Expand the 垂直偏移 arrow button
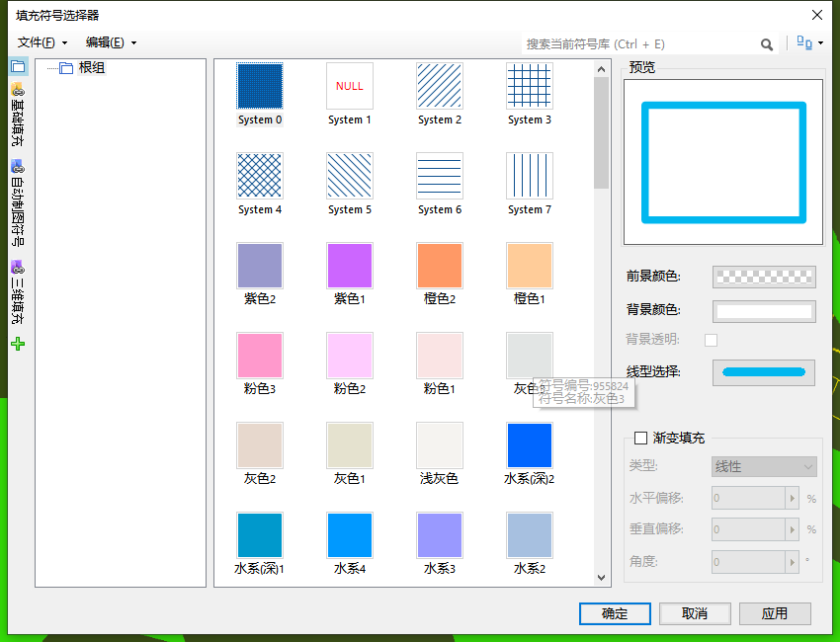Screen dimensions: 840x642 [x=792, y=529]
